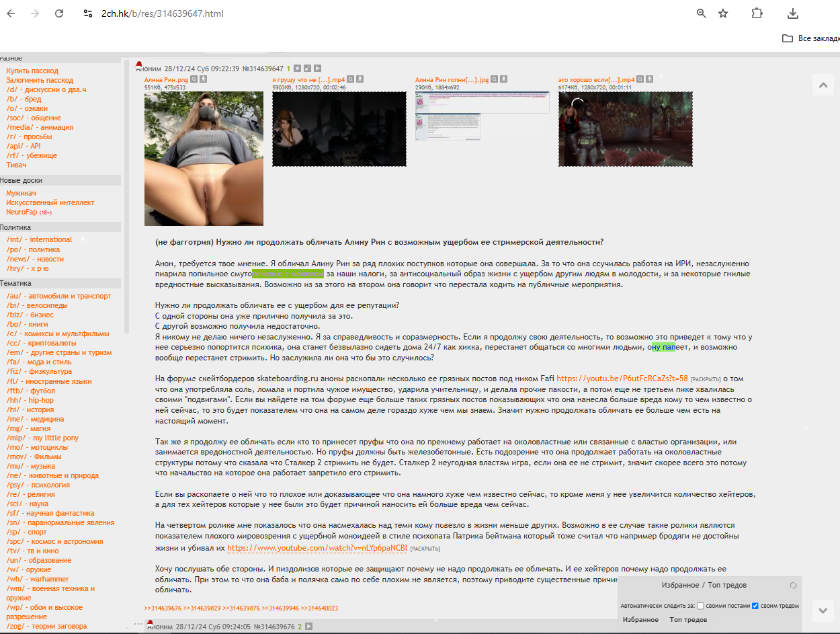Add post №314639647 to favorites via the star icon

[297, 68]
